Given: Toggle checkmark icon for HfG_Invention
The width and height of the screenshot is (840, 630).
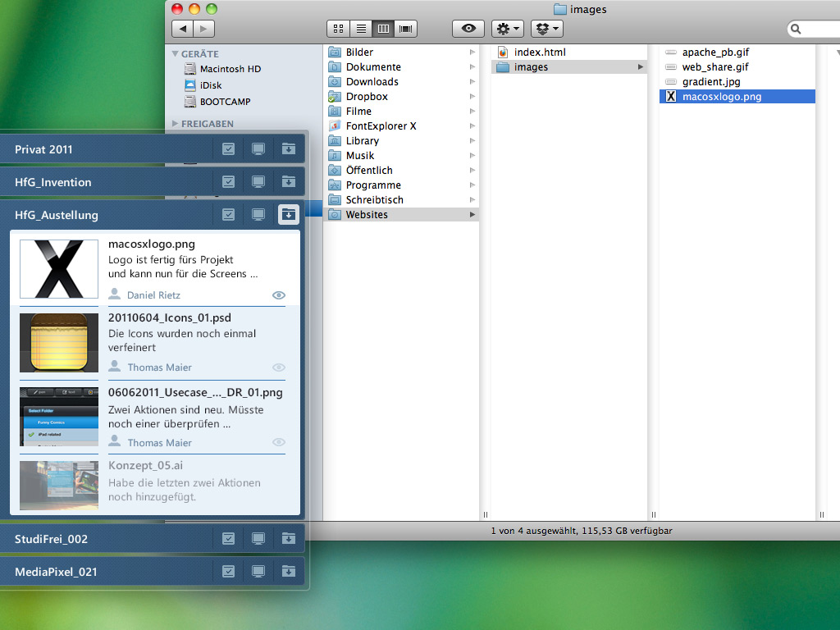Looking at the screenshot, I should (228, 181).
